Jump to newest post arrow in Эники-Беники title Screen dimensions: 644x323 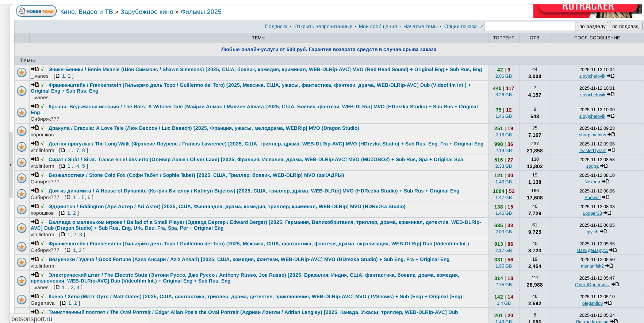tap(35, 69)
